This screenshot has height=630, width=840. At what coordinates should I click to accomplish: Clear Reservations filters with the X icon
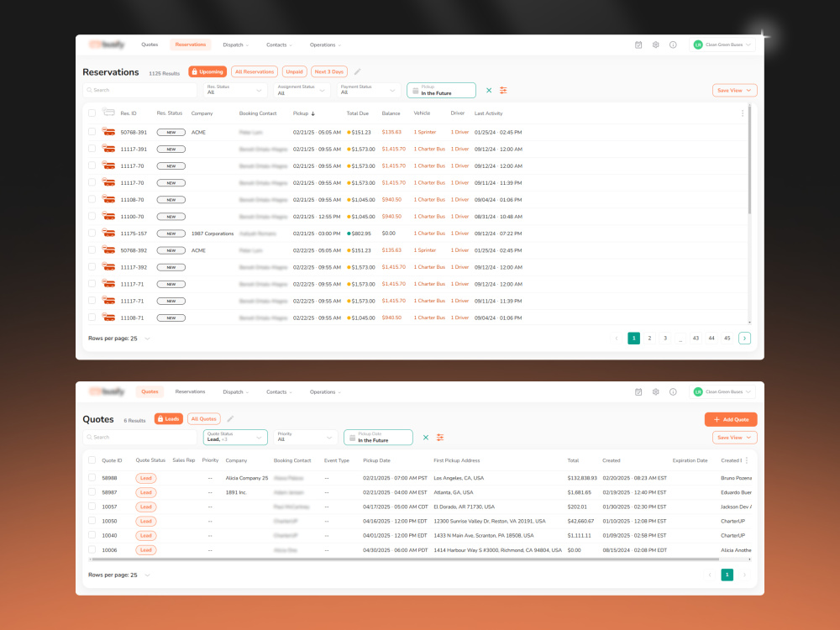[x=489, y=91]
